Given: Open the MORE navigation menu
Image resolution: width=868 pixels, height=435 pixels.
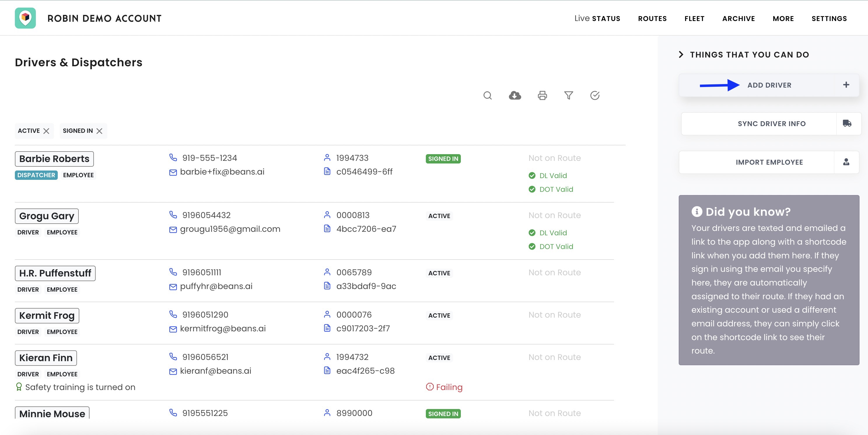Looking at the screenshot, I should (x=783, y=19).
